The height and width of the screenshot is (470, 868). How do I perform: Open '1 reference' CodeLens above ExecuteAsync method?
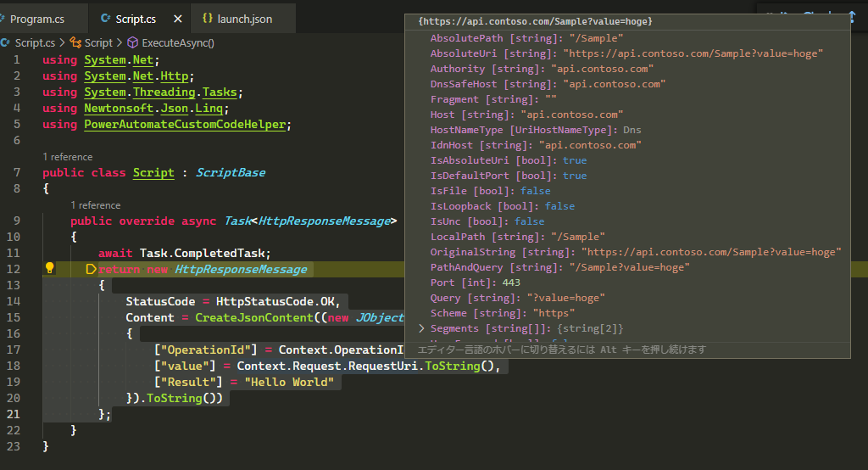point(95,205)
